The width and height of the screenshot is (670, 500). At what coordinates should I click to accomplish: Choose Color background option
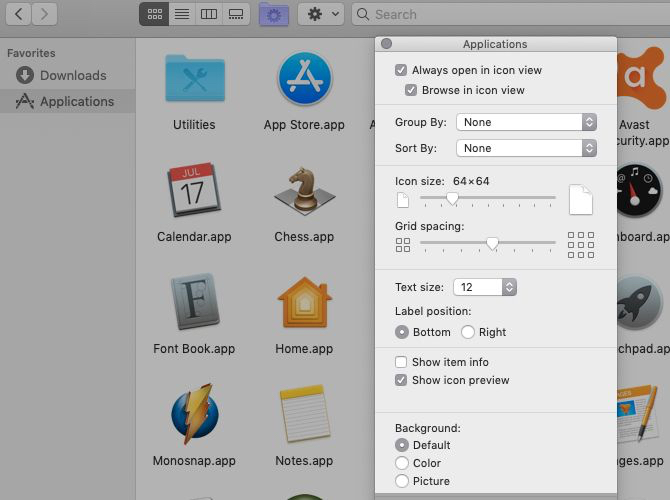(x=402, y=463)
